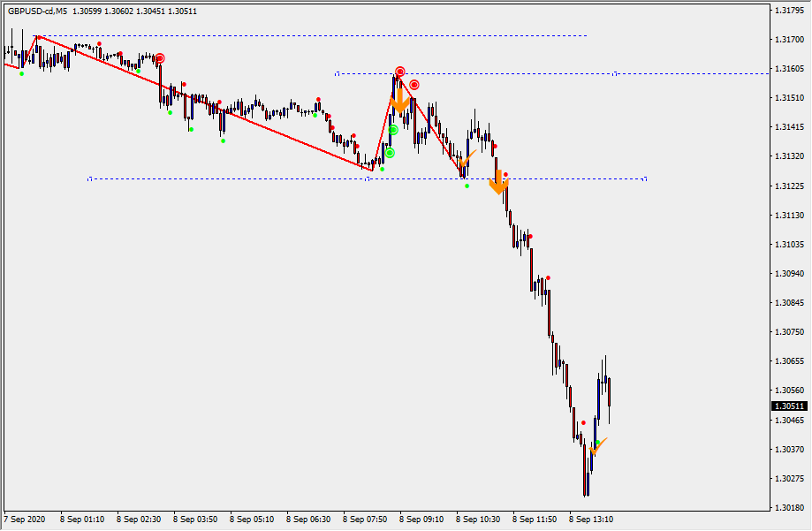This screenshot has height=531, width=812.
Task: Click the red circled marker right of the peak
Action: [x=414, y=85]
